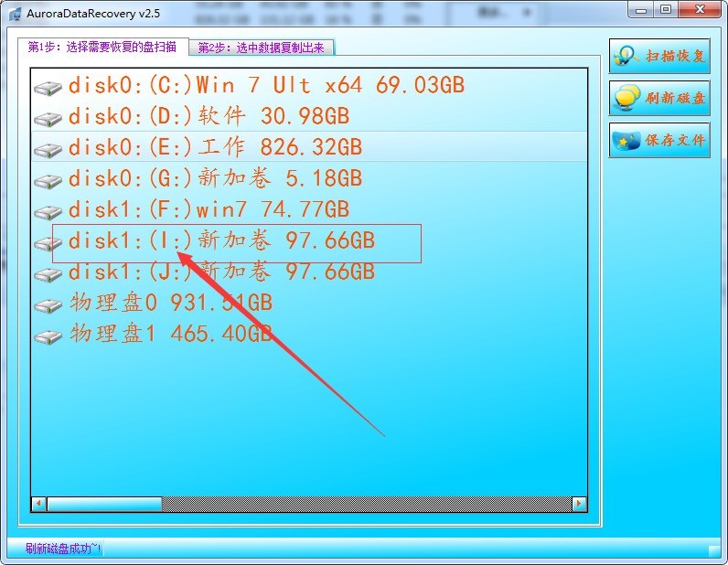Viewport: 728px width, 565px height.
Task: Click the drive icon beside disk1 (J:) 新加卷
Action: pyautogui.click(x=48, y=274)
